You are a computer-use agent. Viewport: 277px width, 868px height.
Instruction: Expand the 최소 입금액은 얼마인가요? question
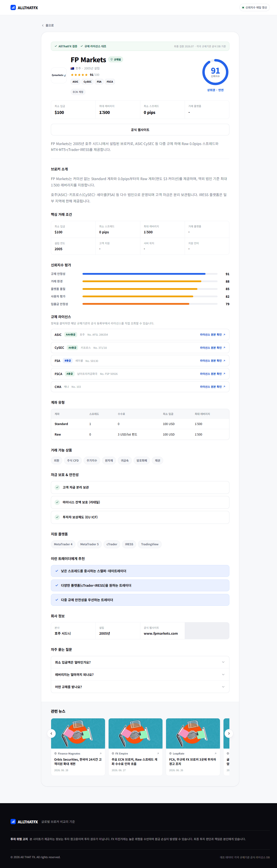(x=140, y=662)
